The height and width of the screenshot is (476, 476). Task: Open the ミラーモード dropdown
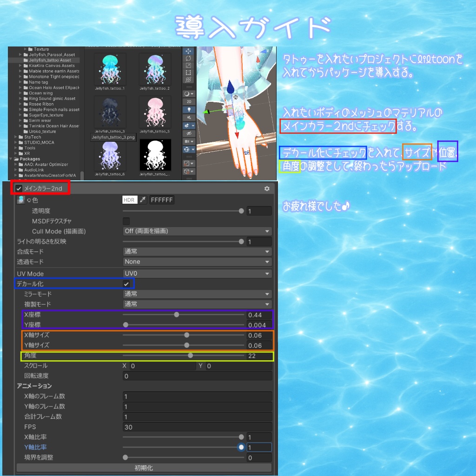click(x=197, y=294)
